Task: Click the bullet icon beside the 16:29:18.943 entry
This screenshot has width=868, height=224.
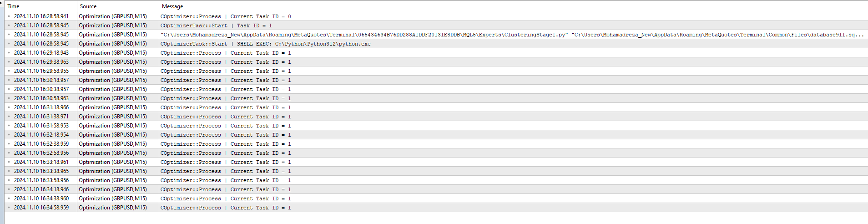Action: (x=9, y=53)
